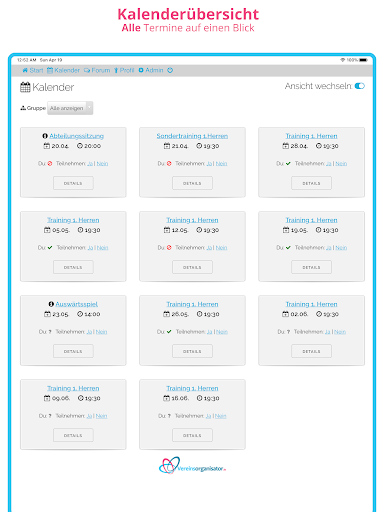Click the info icon beside Auswärtsspiel
384x512 pixels.
(51, 304)
